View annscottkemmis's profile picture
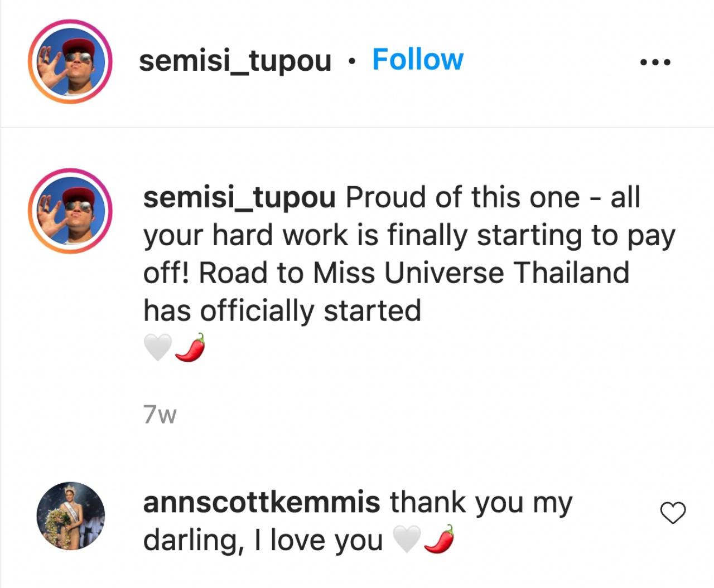This screenshot has width=714, height=588. pos(71,516)
